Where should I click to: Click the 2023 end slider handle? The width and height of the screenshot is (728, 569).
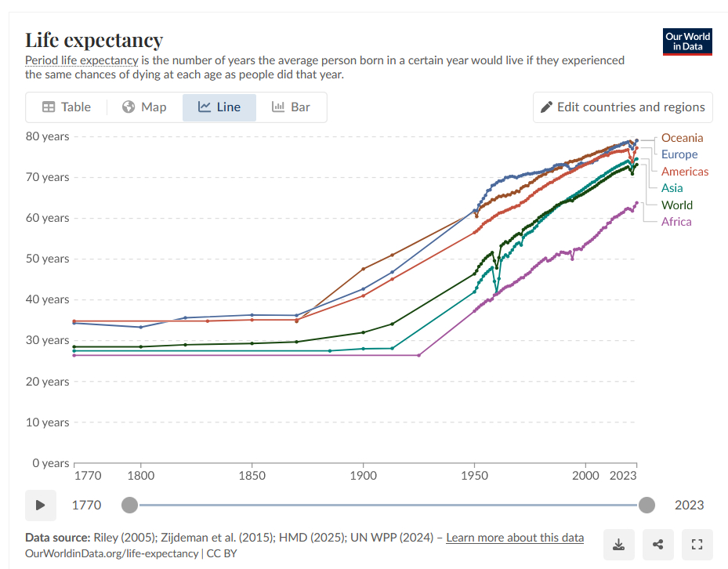(647, 505)
